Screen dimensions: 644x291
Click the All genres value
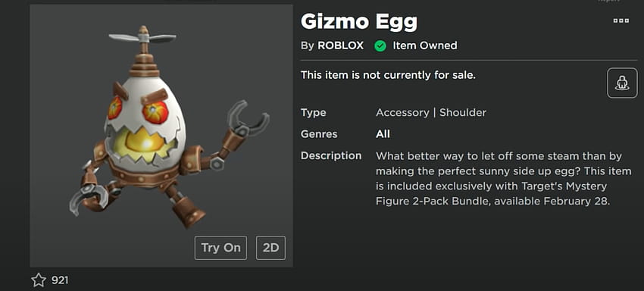coord(383,134)
